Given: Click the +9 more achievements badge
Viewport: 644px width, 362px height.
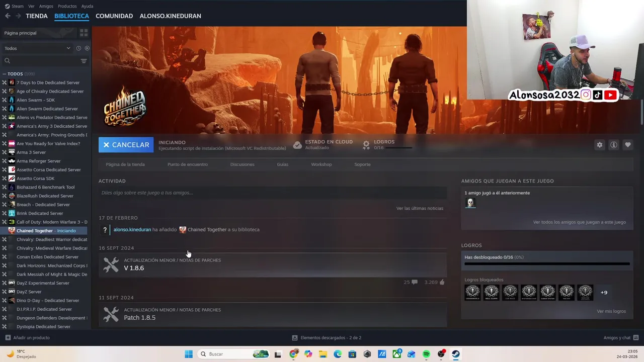Looking at the screenshot, I should pos(604,292).
